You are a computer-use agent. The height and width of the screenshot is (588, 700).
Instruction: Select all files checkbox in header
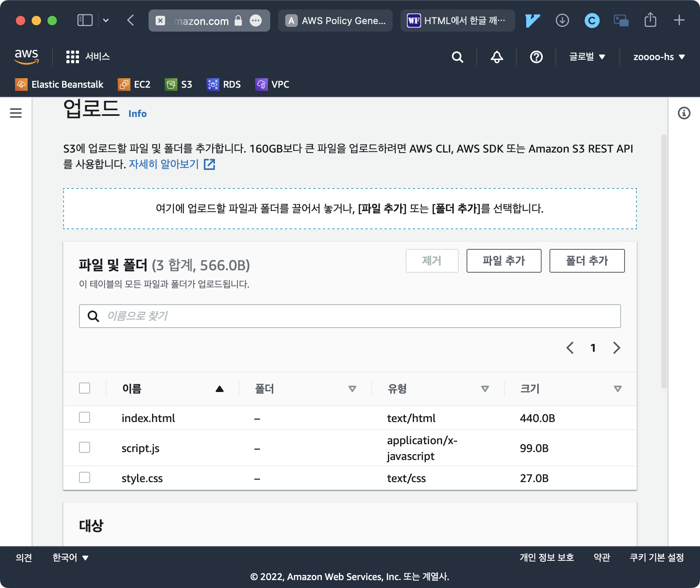85,388
